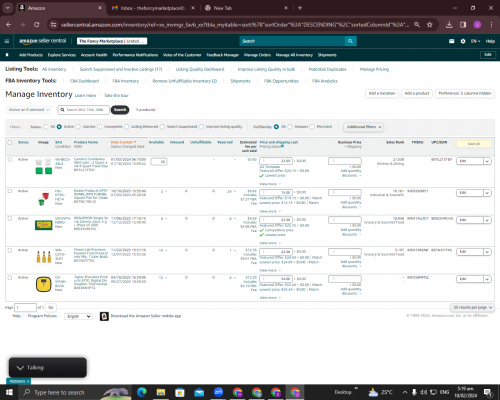Open the Windows Start menu
This screenshot has width=500, height=400.
[x=9, y=392]
